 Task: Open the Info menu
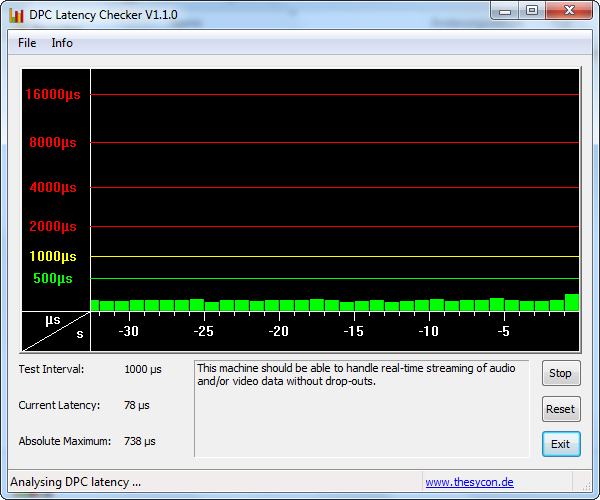pos(62,43)
